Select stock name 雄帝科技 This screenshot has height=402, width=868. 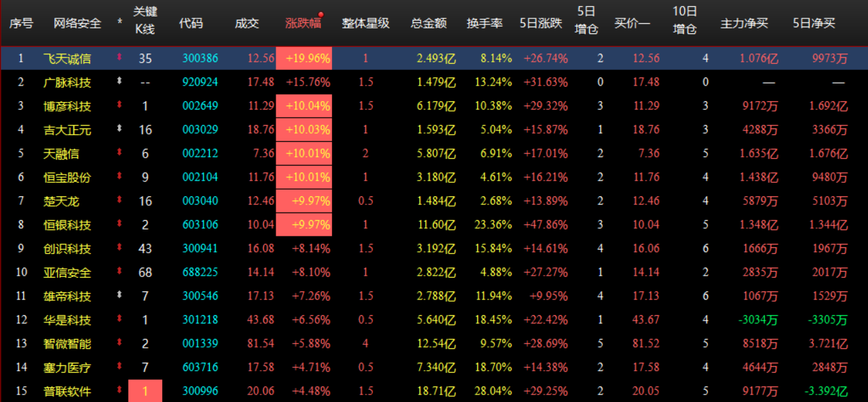[x=67, y=296]
